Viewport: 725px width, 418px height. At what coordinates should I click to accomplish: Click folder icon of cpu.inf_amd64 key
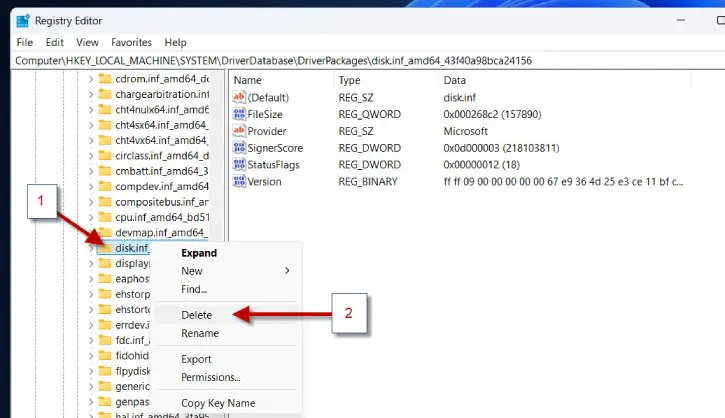click(105, 217)
